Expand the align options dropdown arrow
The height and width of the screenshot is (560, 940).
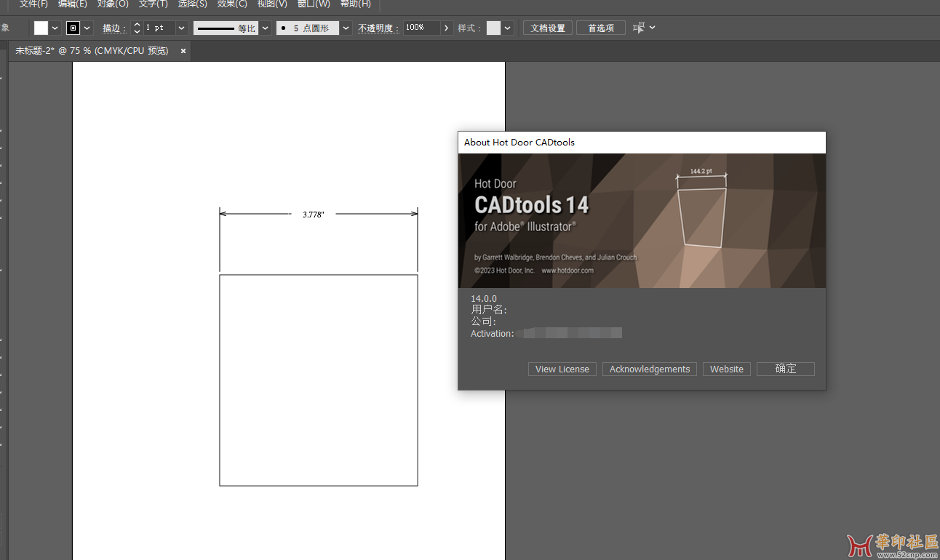[x=653, y=28]
